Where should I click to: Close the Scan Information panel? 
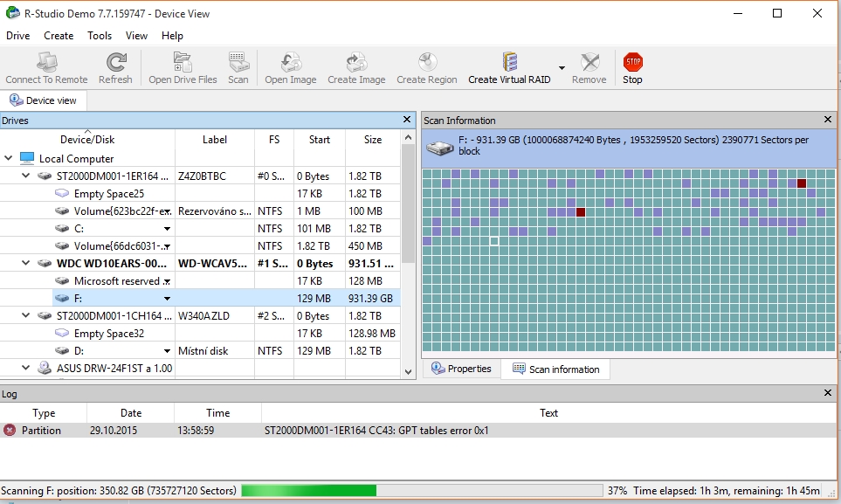[x=828, y=120]
